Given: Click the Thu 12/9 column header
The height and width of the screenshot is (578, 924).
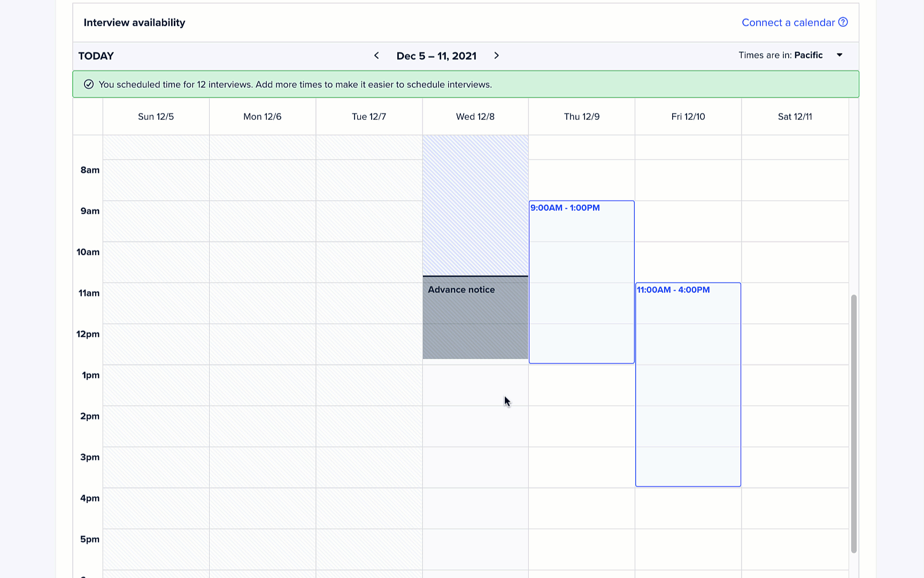Looking at the screenshot, I should click(x=582, y=117).
